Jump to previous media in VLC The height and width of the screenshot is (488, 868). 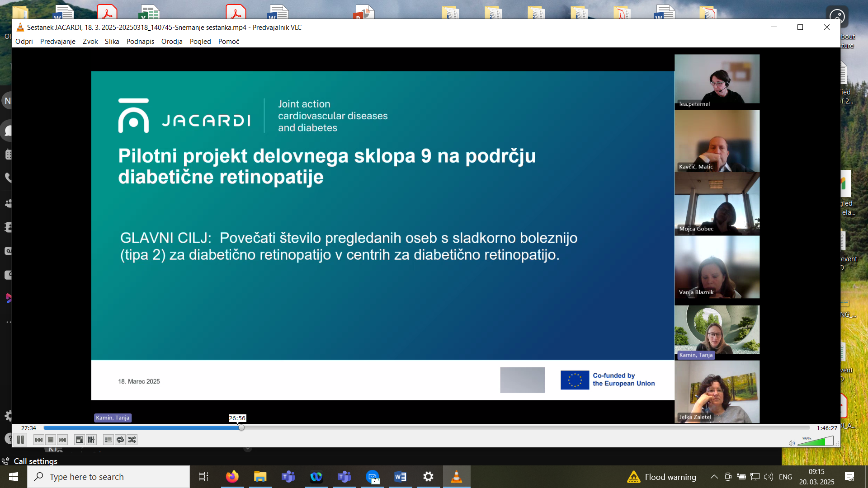(39, 440)
